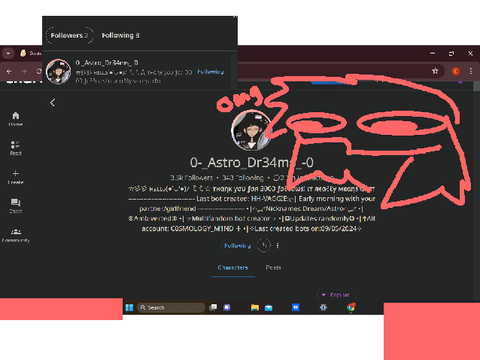Click the profile heading 0-_Astro_Dr34m

[252, 163]
